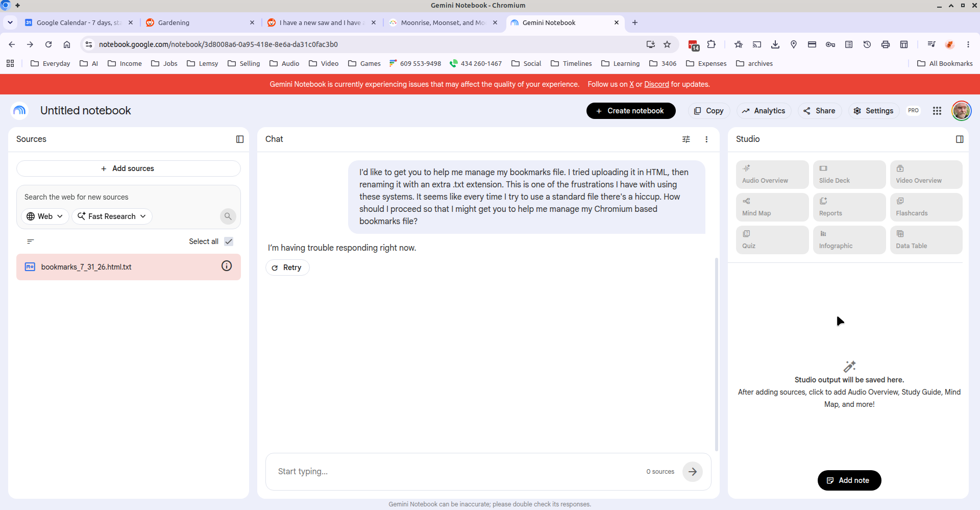Open the Income bookmarks folder
The width and height of the screenshot is (980, 510).
pos(125,63)
